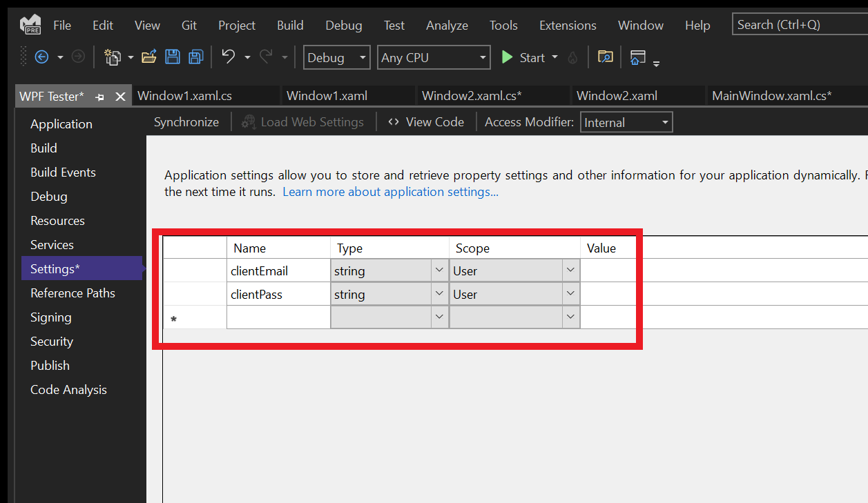Click the Save All icon

point(195,57)
